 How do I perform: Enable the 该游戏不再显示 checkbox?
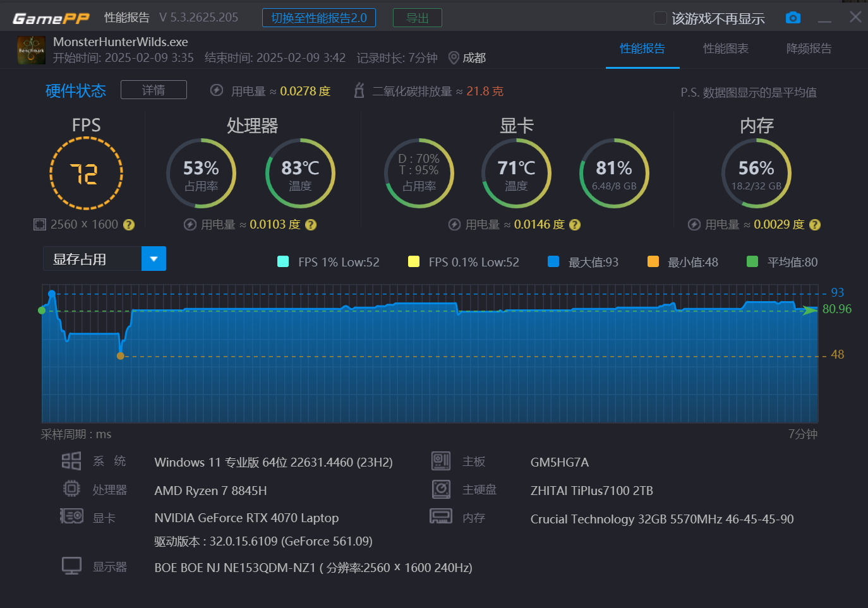click(x=660, y=18)
